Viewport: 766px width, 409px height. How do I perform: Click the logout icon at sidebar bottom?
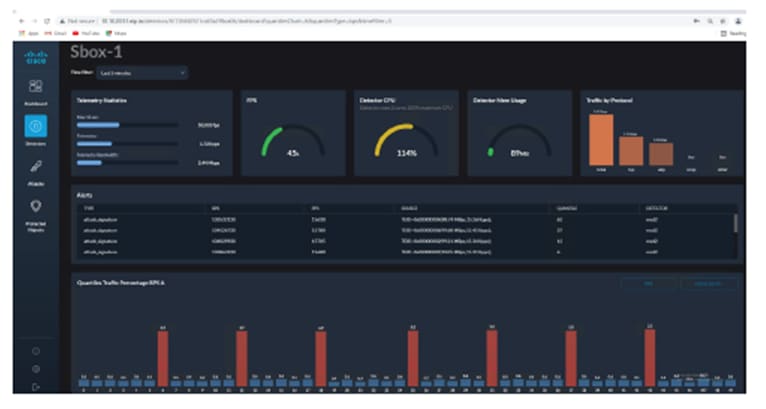36,387
